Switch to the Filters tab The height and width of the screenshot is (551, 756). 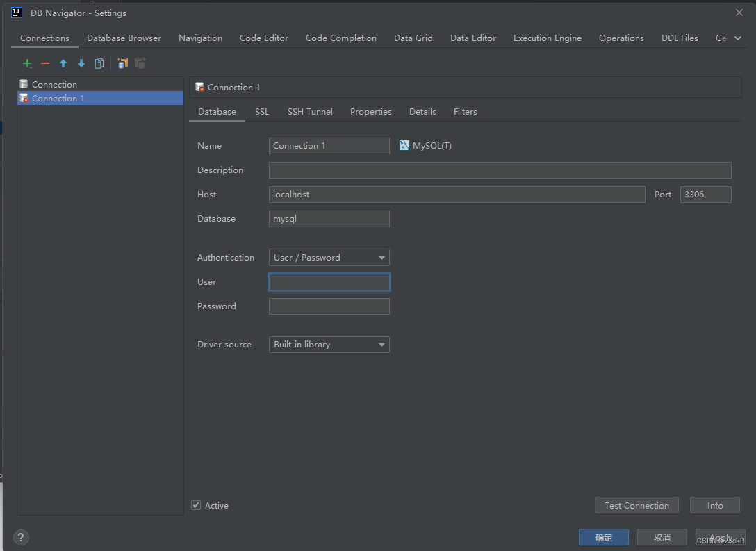pyautogui.click(x=465, y=111)
